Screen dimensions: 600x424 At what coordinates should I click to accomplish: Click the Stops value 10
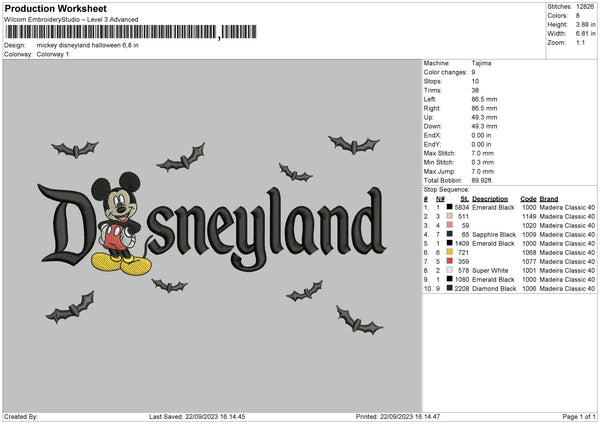475,81
